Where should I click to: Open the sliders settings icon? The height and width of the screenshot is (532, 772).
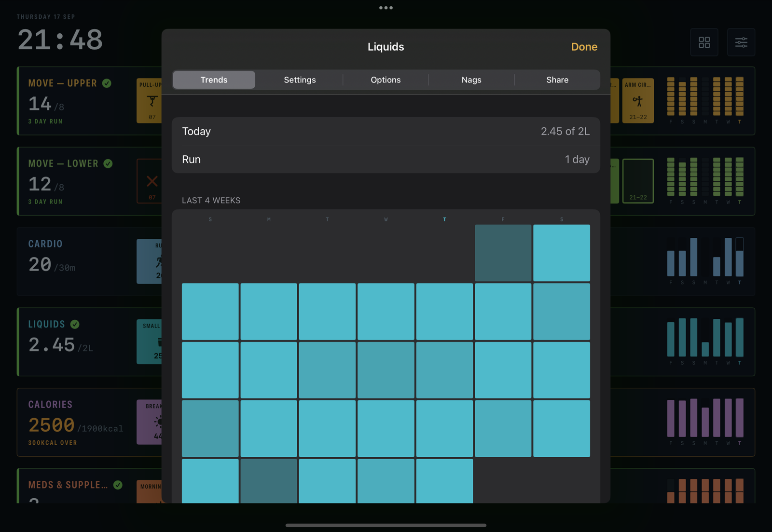[x=741, y=42]
